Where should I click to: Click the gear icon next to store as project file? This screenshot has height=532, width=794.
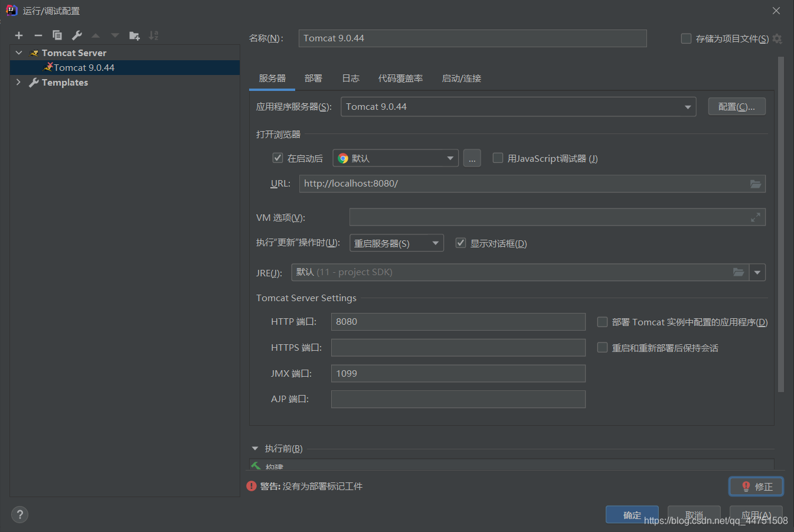[x=777, y=38]
